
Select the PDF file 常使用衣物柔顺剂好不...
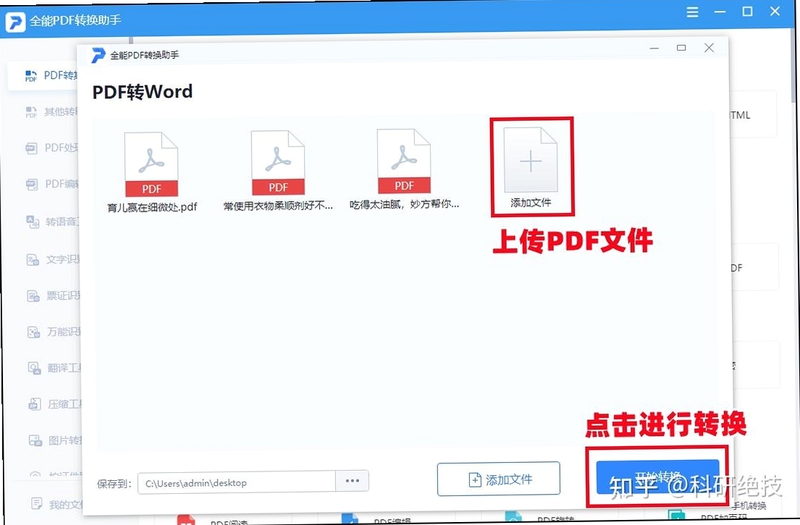coord(278,171)
